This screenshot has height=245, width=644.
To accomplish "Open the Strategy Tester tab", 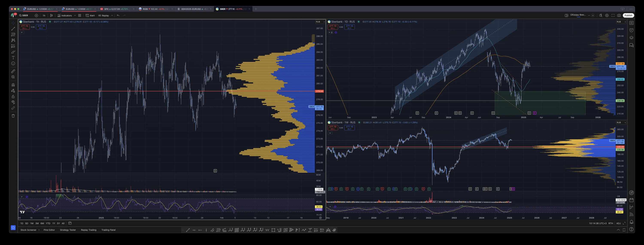I will (68, 230).
